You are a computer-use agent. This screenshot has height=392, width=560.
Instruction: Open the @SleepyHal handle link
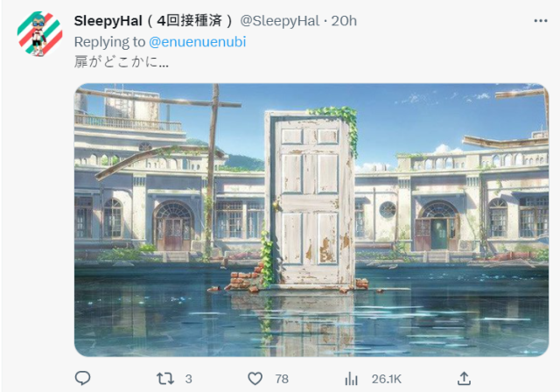click(280, 21)
